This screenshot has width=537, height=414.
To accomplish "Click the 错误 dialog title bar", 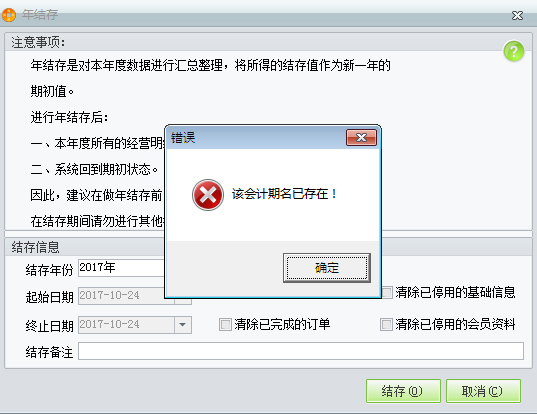I will point(257,138).
